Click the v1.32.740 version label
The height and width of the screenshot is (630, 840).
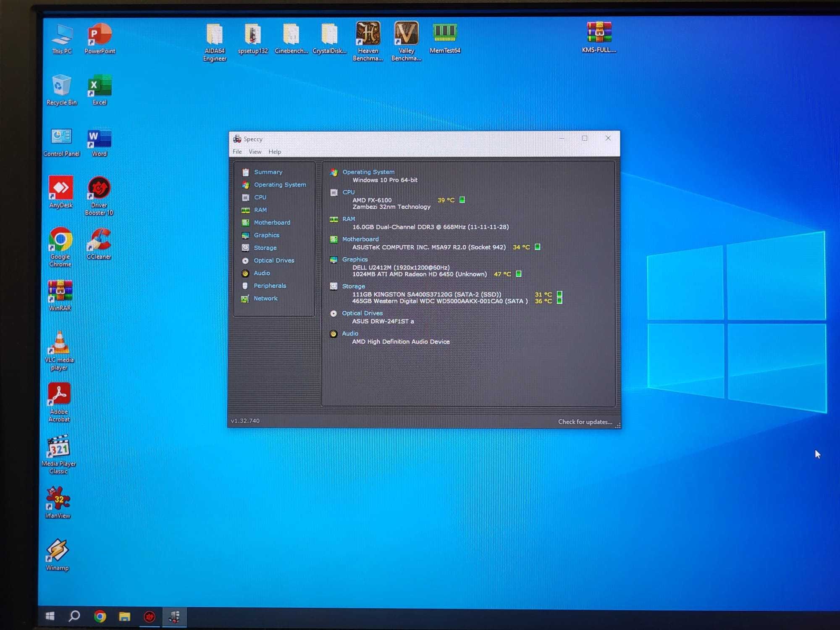pyautogui.click(x=245, y=421)
